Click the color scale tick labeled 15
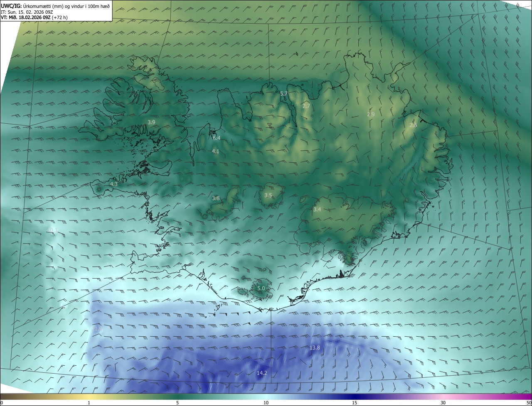 click(x=355, y=403)
